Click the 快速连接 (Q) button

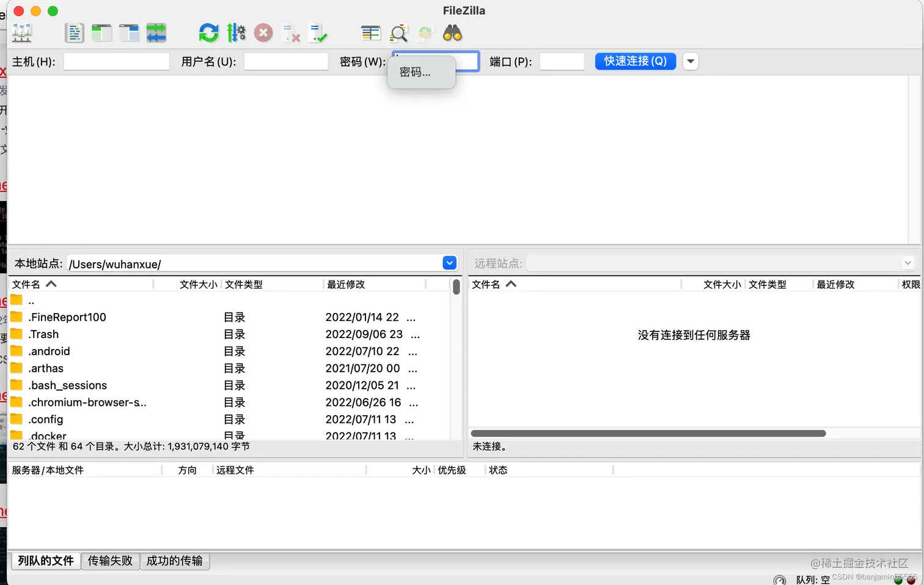point(636,61)
